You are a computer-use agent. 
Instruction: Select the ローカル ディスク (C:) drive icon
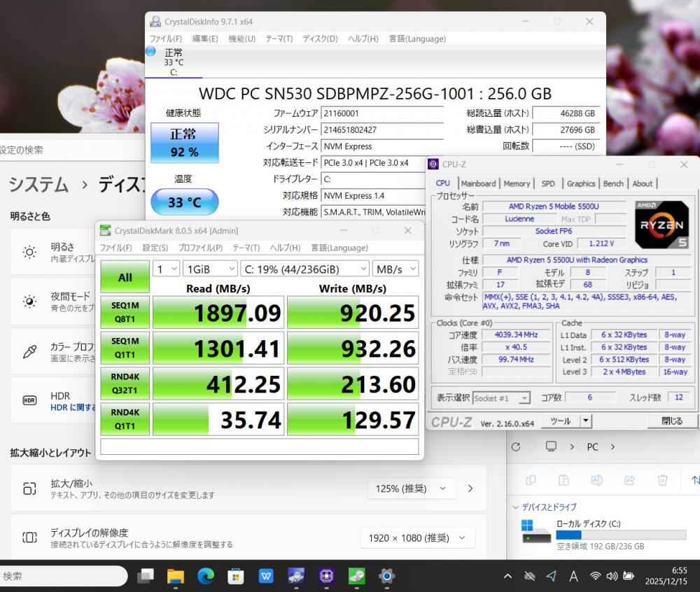pos(537,532)
